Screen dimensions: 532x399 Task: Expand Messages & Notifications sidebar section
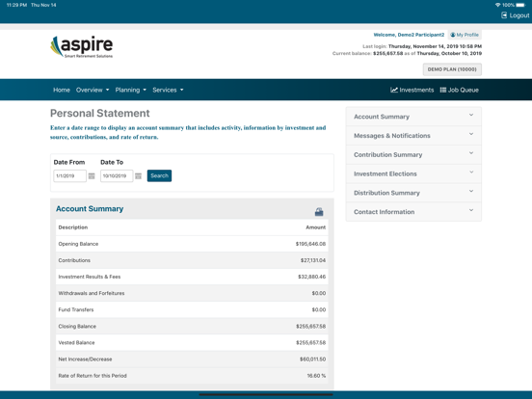[413, 135]
